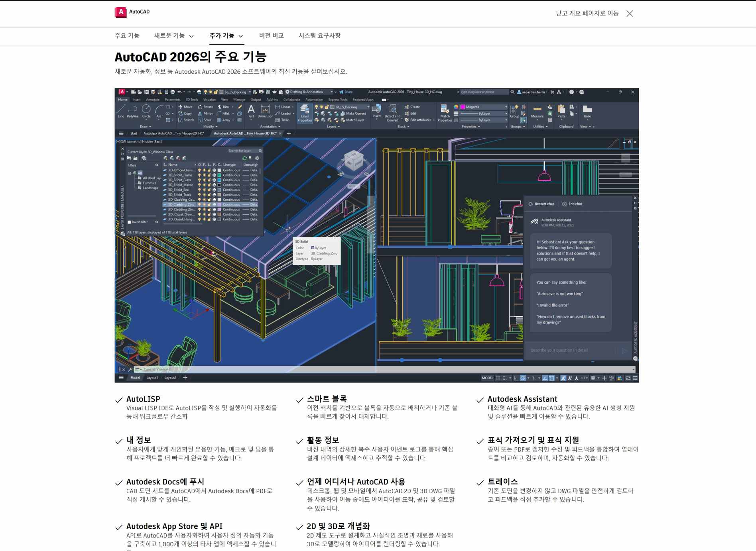Click the Move tool in Modify panel
The width and height of the screenshot is (756, 551).
pyautogui.click(x=185, y=107)
